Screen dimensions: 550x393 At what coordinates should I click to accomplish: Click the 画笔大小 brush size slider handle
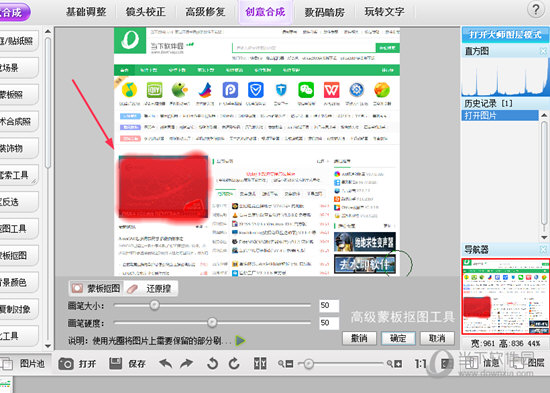tap(154, 305)
